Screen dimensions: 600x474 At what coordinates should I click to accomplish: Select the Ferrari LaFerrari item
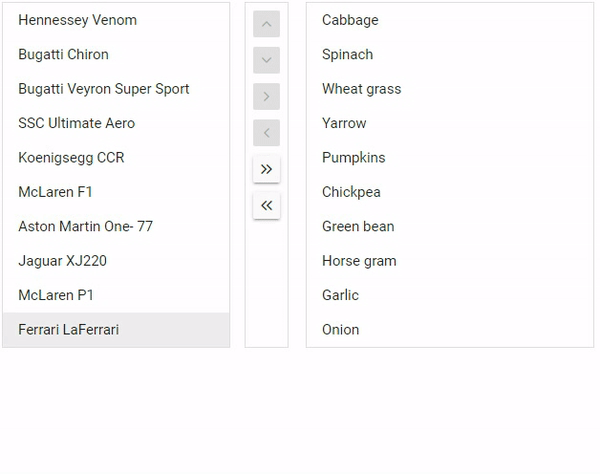click(69, 330)
